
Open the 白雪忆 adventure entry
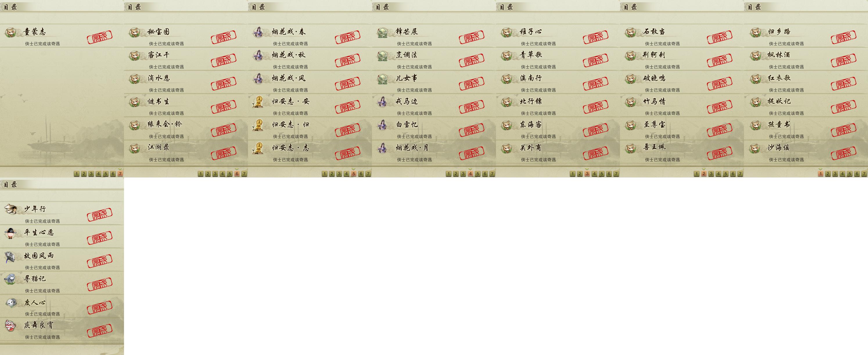434,128
